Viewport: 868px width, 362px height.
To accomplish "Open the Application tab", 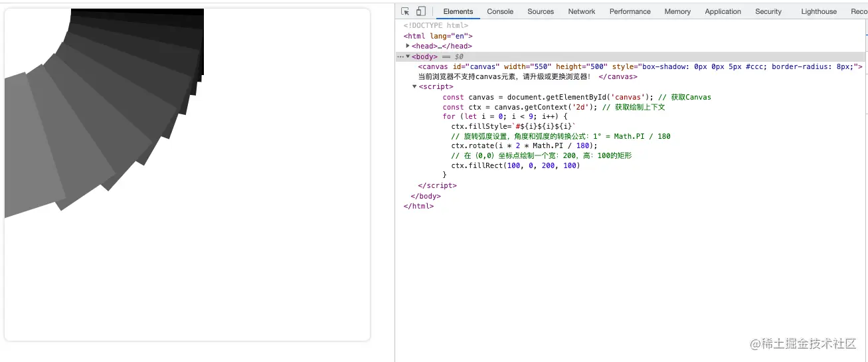I will pyautogui.click(x=723, y=11).
